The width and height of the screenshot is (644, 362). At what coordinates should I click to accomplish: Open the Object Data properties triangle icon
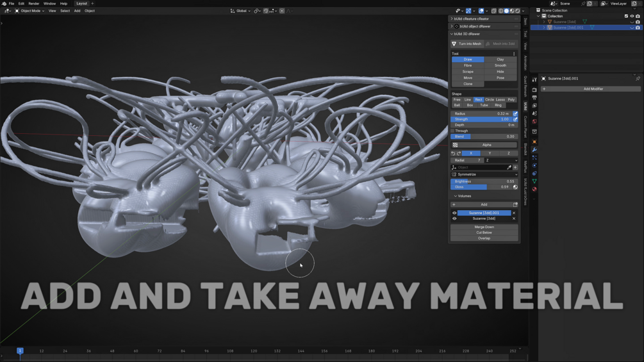pyautogui.click(x=534, y=181)
